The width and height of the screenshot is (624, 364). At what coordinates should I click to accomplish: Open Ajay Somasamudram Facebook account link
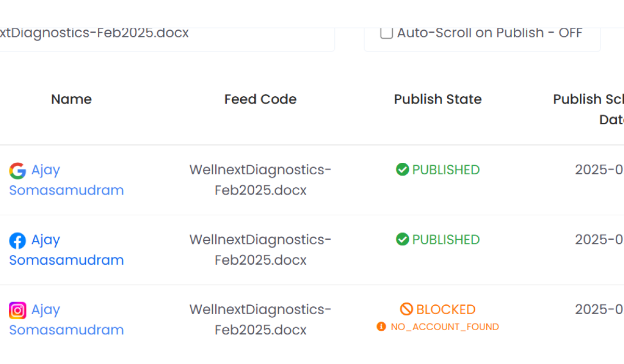point(67,250)
